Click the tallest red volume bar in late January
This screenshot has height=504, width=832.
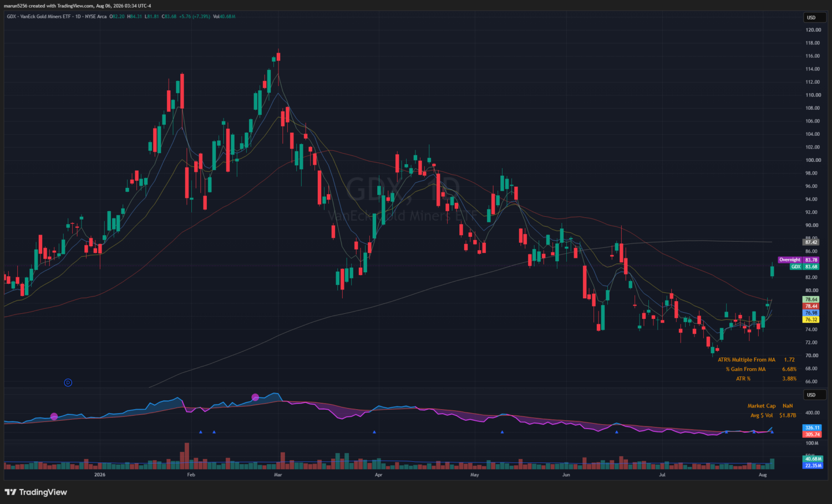186,456
